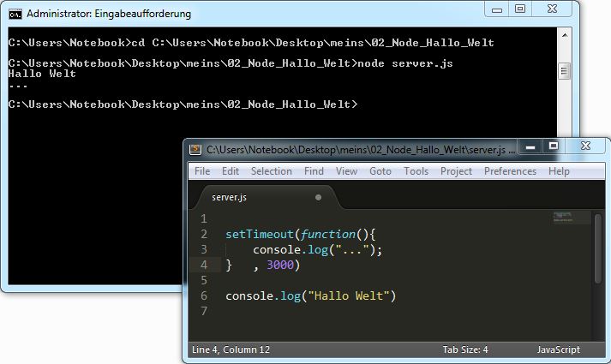Click the Hallo Welt output in command prompt
This screenshot has width=611, height=364.
coord(42,74)
